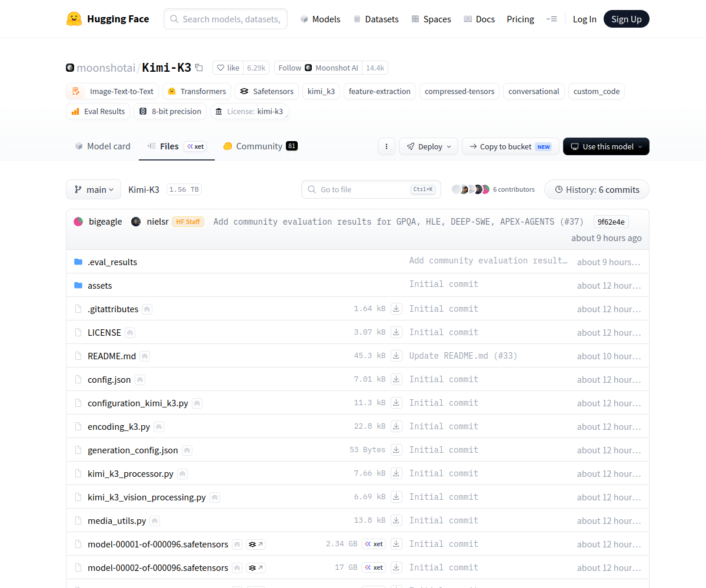Open Docs in top navigation
This screenshot has width=706, height=588.
(479, 19)
